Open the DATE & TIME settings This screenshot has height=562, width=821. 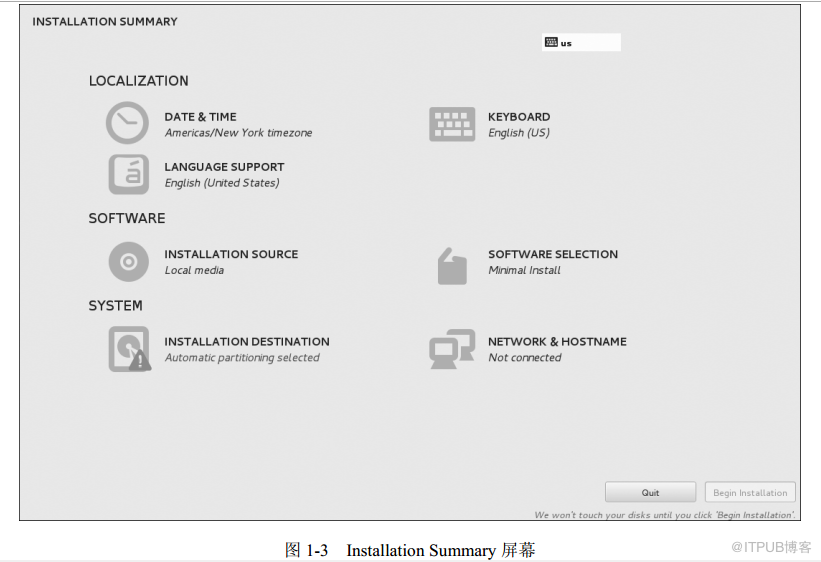click(x=200, y=117)
